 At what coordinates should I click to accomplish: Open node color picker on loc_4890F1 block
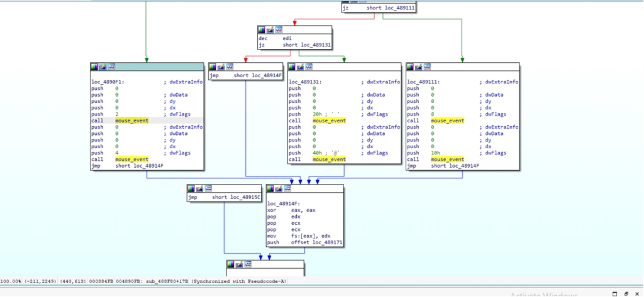(x=95, y=67)
